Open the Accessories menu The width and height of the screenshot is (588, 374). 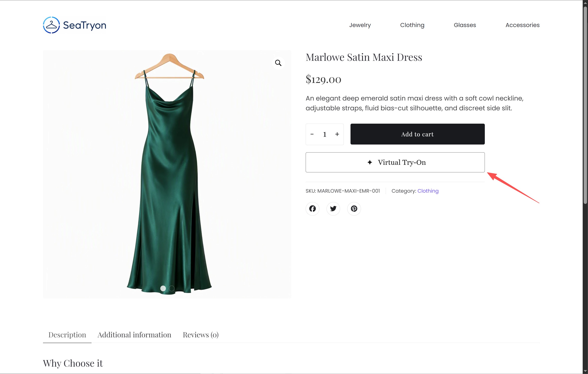522,25
